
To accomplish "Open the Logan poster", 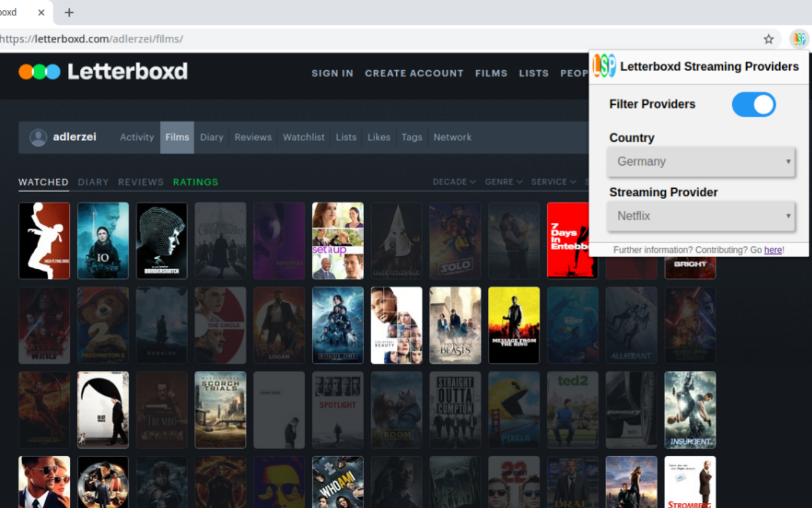I will tap(279, 325).
